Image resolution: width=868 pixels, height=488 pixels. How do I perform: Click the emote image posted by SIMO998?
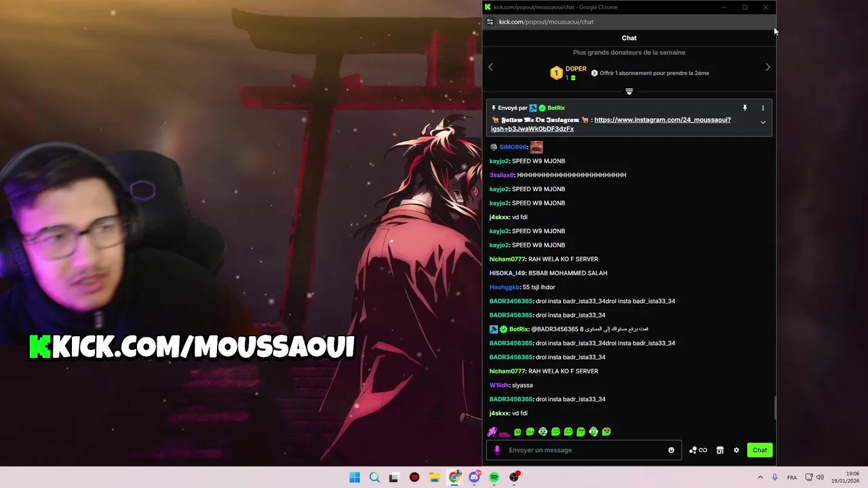536,147
